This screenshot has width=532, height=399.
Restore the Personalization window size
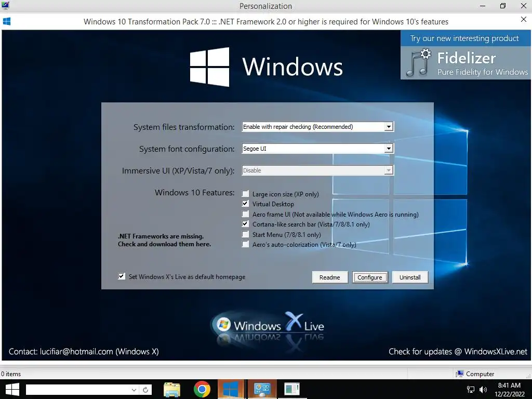point(503,6)
